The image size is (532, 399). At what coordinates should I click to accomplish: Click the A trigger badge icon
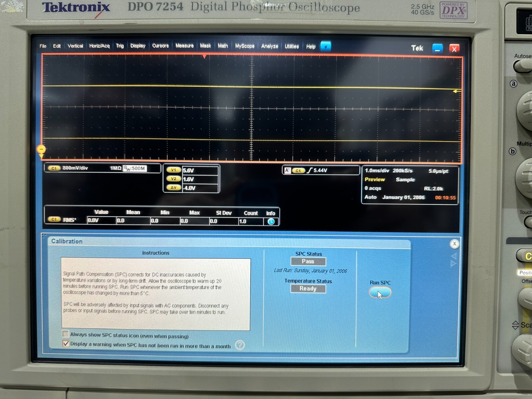click(x=287, y=171)
